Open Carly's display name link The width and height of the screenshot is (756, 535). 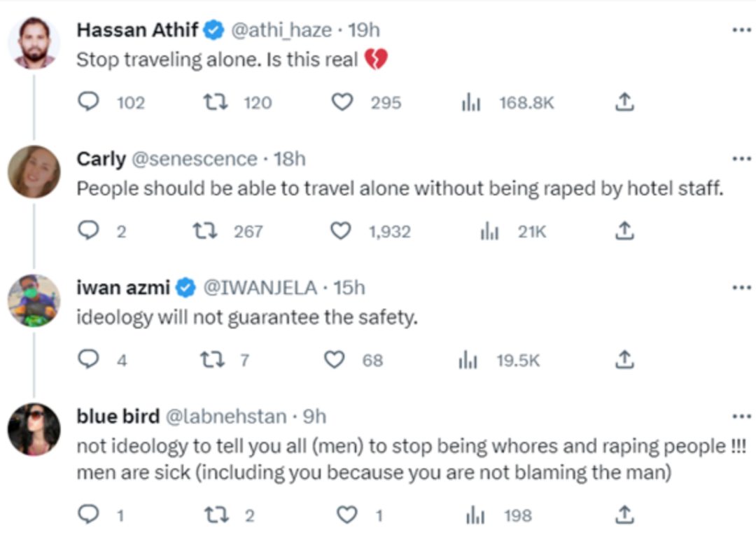tap(101, 159)
